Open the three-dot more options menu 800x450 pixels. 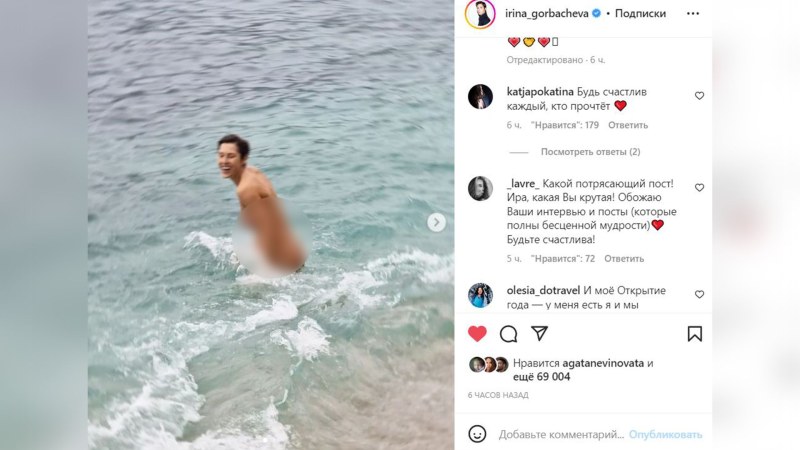(x=693, y=14)
